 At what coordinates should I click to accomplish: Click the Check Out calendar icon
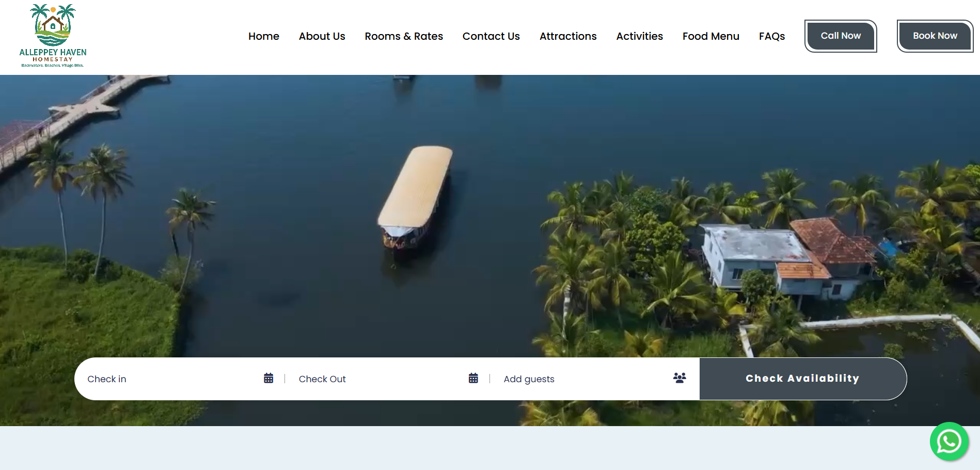tap(473, 378)
